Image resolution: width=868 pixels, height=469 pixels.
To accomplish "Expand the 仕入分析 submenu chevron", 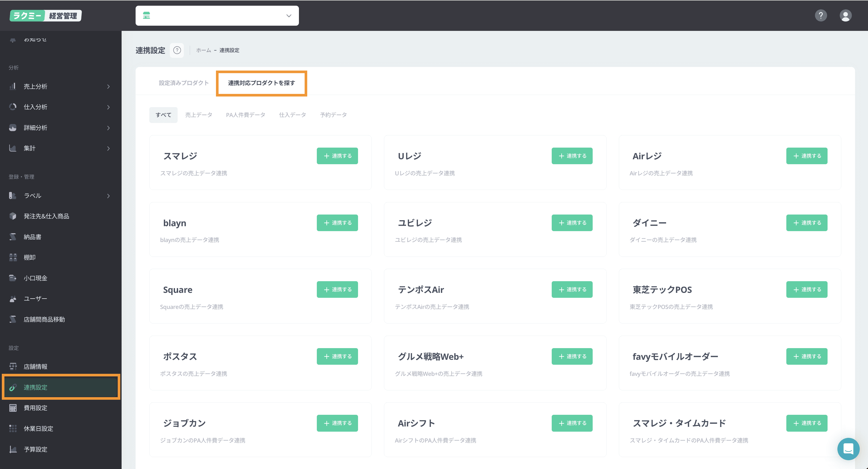I will (x=108, y=107).
